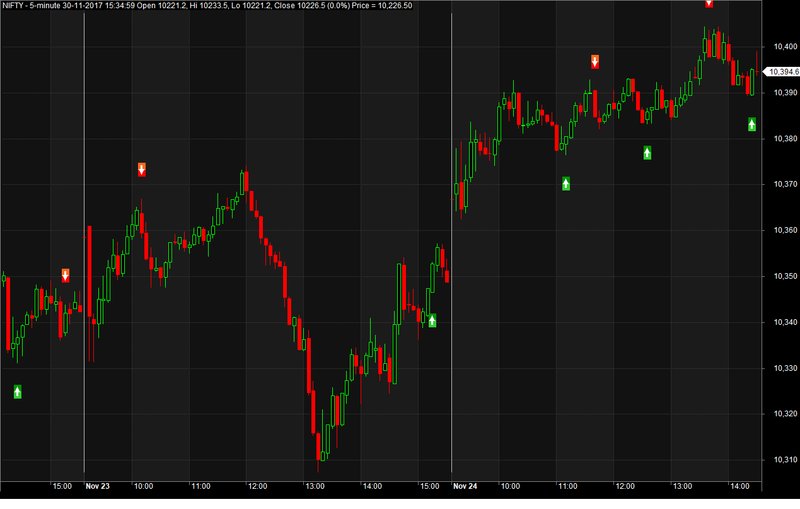Click the 10,310 price axis label
Screen dimensions: 800x509
coord(785,460)
